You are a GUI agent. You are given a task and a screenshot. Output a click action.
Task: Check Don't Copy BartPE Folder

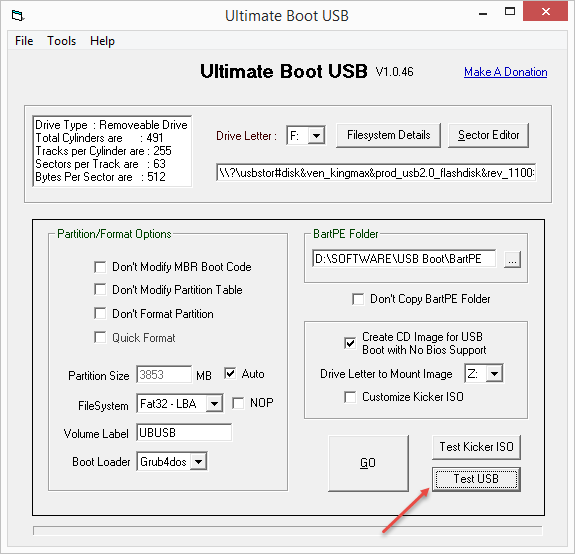click(x=358, y=299)
